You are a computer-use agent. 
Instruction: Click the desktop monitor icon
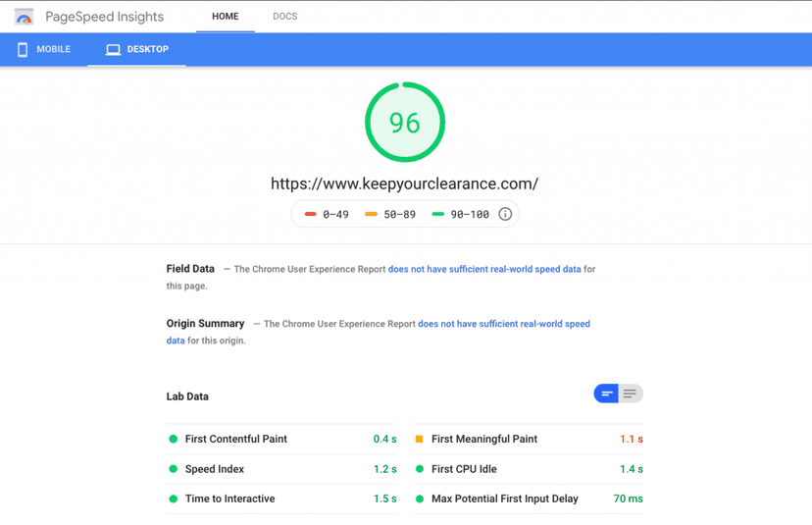114,49
